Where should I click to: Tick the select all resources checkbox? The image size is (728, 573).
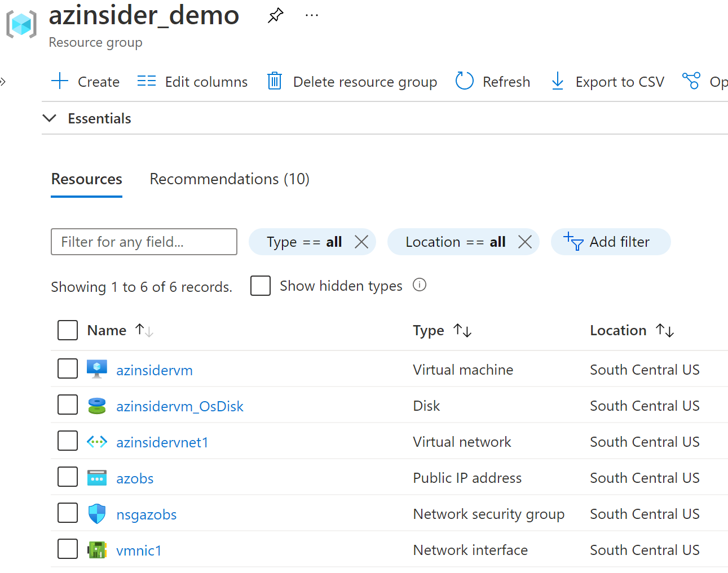pos(68,330)
